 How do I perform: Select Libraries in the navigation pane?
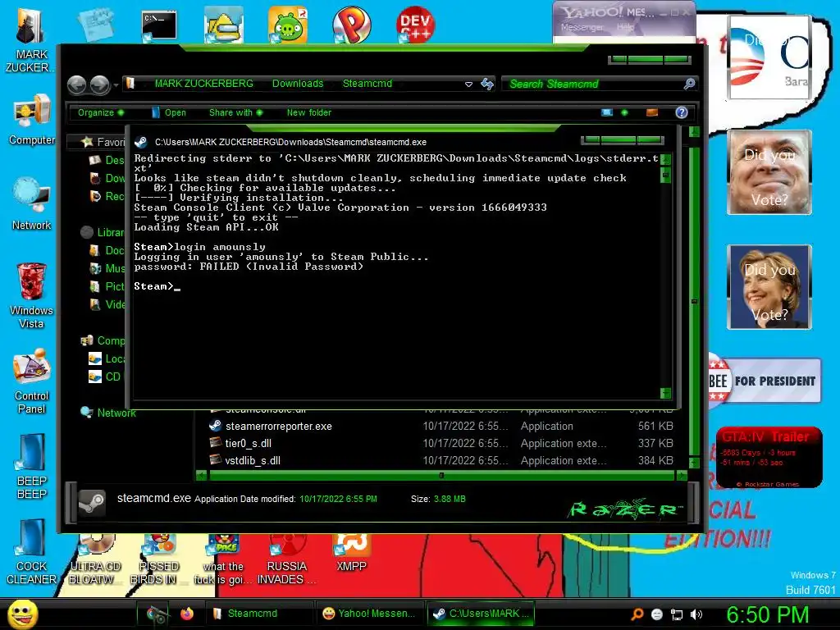pos(103,232)
